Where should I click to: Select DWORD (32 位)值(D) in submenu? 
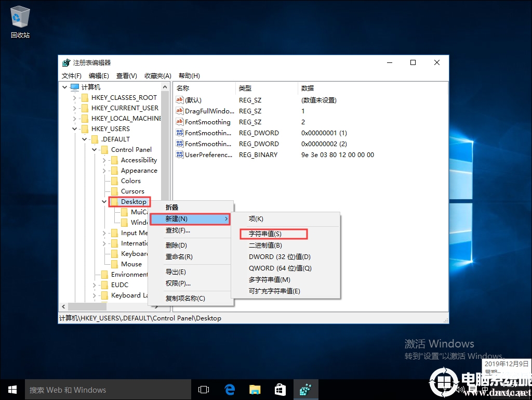[286, 257]
